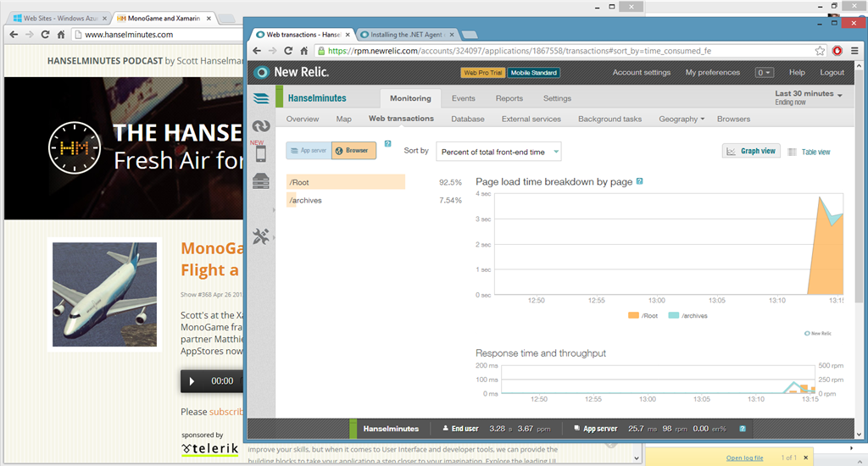Click the Web Pro Trial badge

click(483, 73)
